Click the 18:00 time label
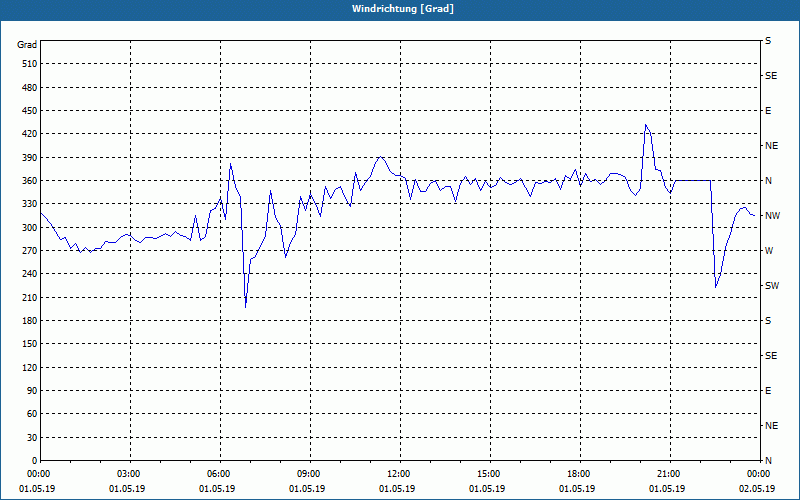This screenshot has height=500, width=800. pyautogui.click(x=580, y=474)
